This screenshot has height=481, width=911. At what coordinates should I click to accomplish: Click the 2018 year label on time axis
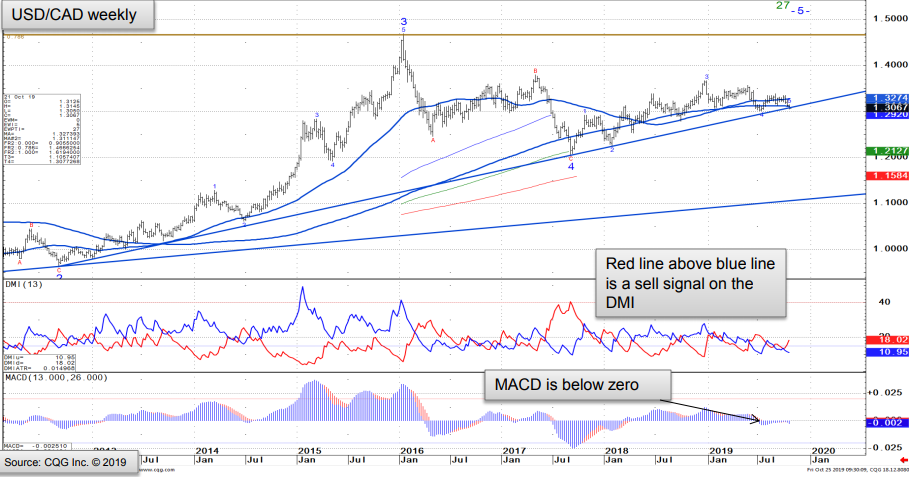(x=616, y=451)
